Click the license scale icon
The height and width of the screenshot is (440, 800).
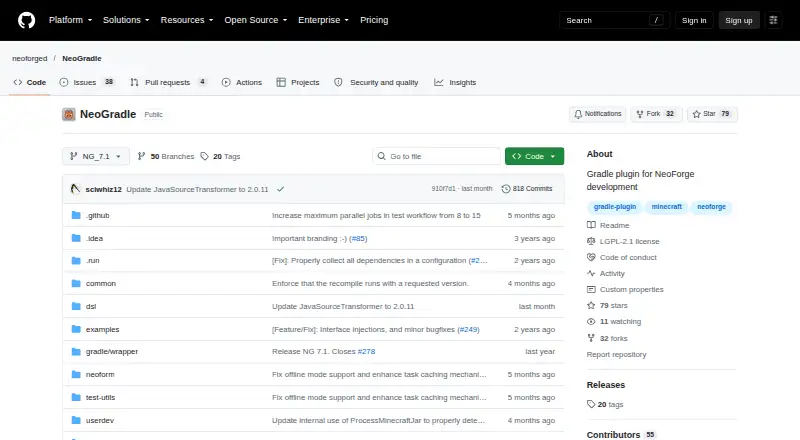pos(591,241)
